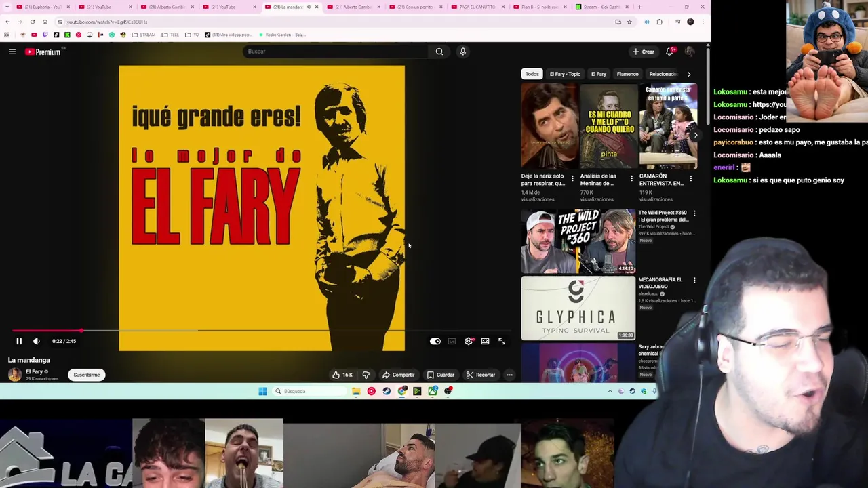Show more filter chips with arrow
868x488 pixels.
689,74
